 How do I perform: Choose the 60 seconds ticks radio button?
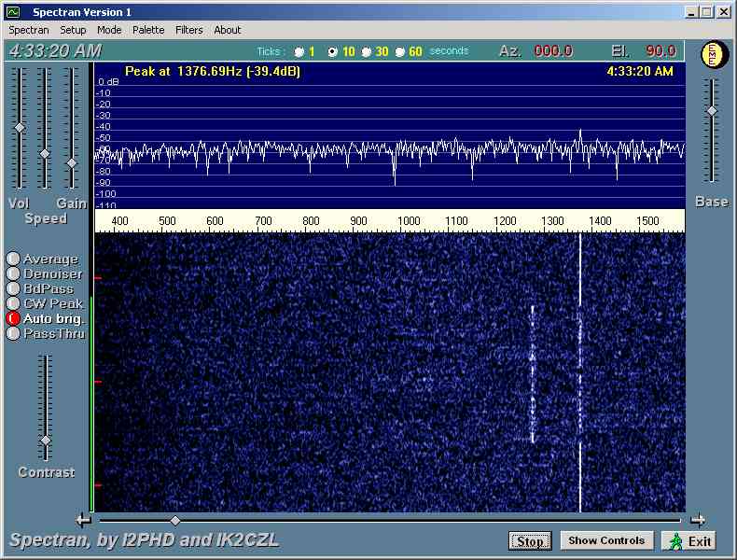tap(400, 52)
